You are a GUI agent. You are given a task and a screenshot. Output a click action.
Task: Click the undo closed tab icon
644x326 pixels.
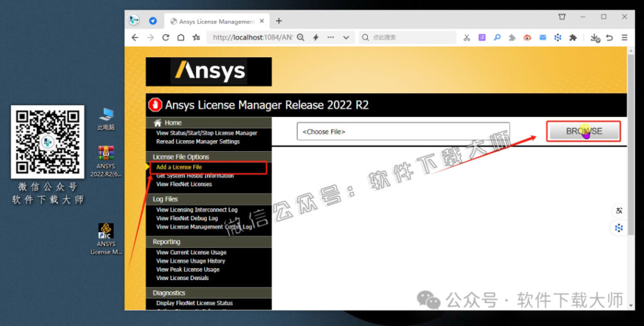coord(609,37)
